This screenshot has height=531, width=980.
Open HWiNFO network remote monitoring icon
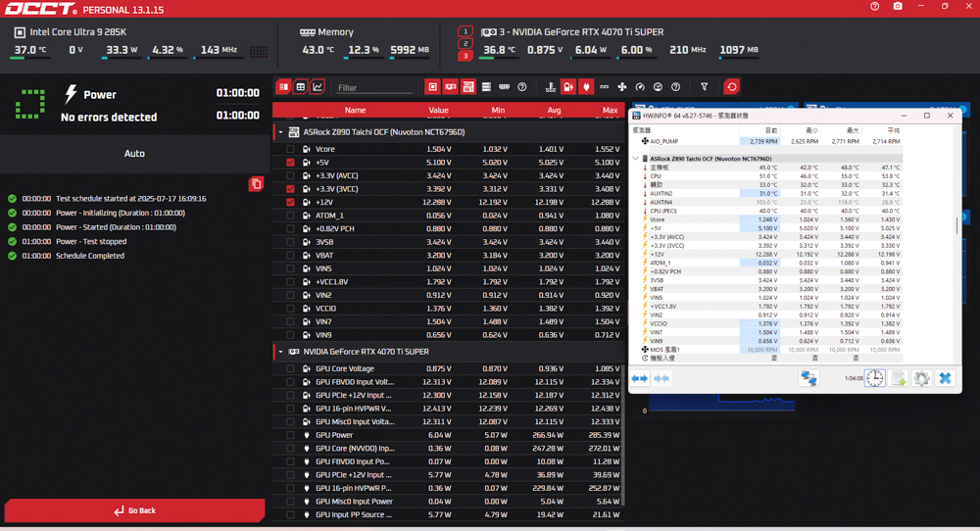[x=808, y=378]
